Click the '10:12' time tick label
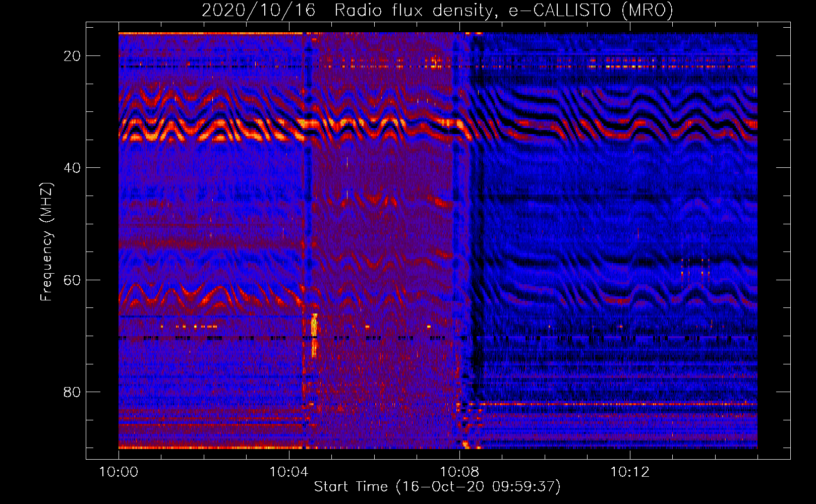 tap(630, 472)
